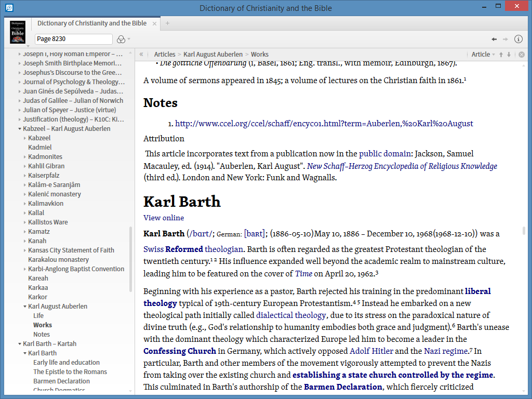Follow the Time magazine link

pyautogui.click(x=303, y=274)
